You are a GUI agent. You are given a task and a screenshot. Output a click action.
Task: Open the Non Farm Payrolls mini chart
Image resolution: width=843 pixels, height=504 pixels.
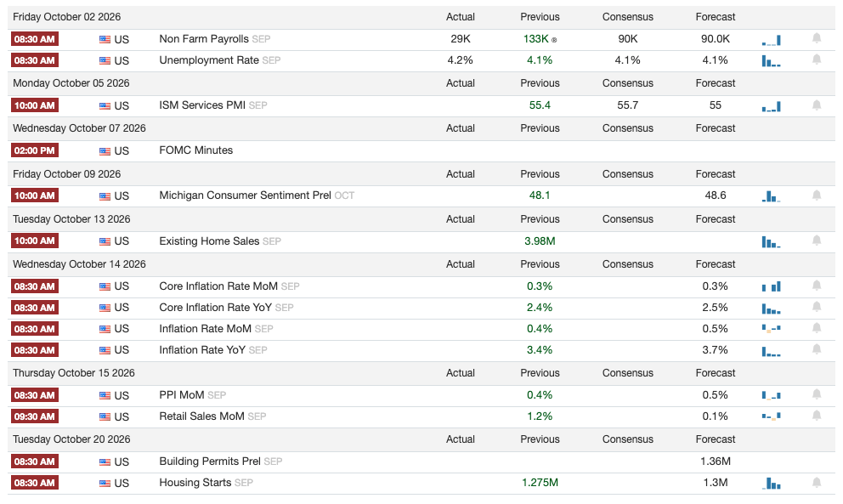click(771, 40)
